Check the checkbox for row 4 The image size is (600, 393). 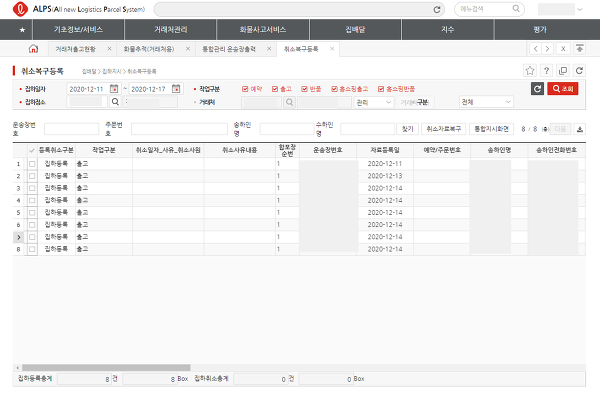pyautogui.click(x=32, y=201)
